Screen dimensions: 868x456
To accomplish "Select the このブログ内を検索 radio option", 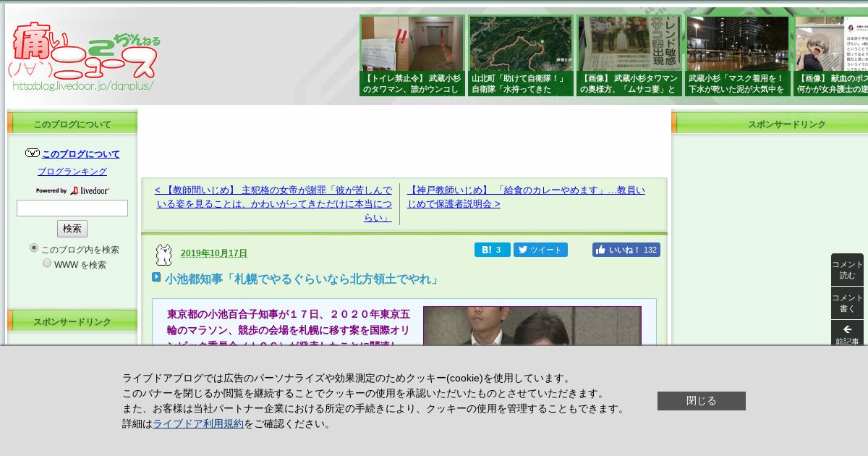I will 34,248.
